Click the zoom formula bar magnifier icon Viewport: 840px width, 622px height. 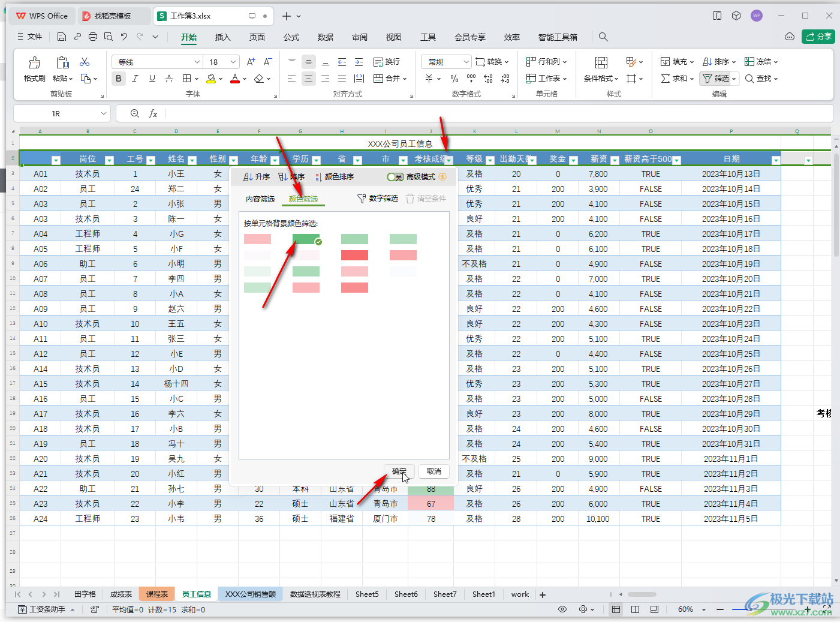[x=135, y=113]
